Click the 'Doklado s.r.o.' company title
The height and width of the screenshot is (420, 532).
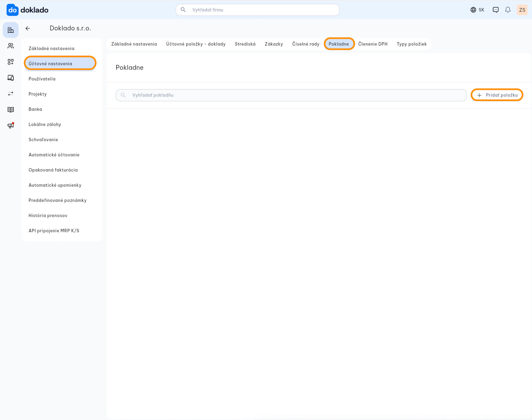click(x=70, y=28)
